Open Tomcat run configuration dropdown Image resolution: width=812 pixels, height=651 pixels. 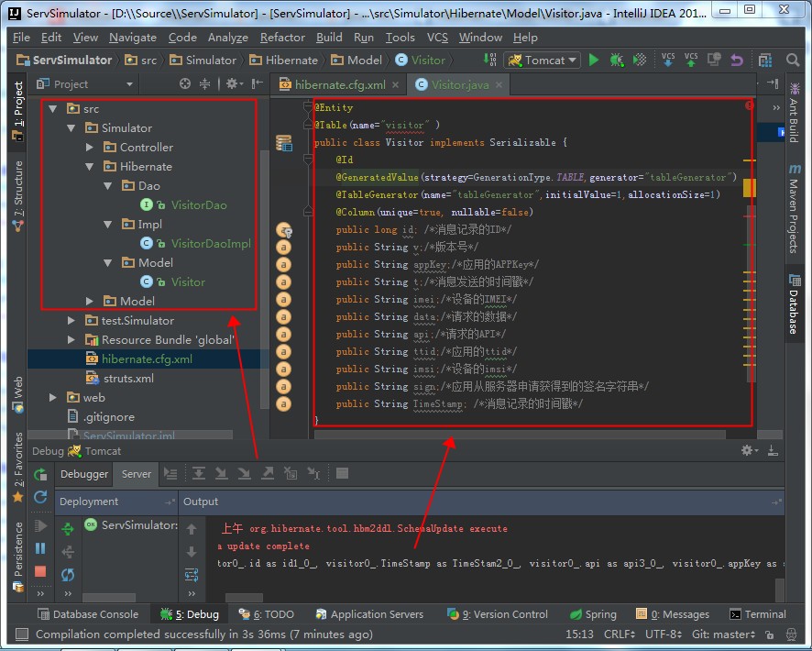543,61
